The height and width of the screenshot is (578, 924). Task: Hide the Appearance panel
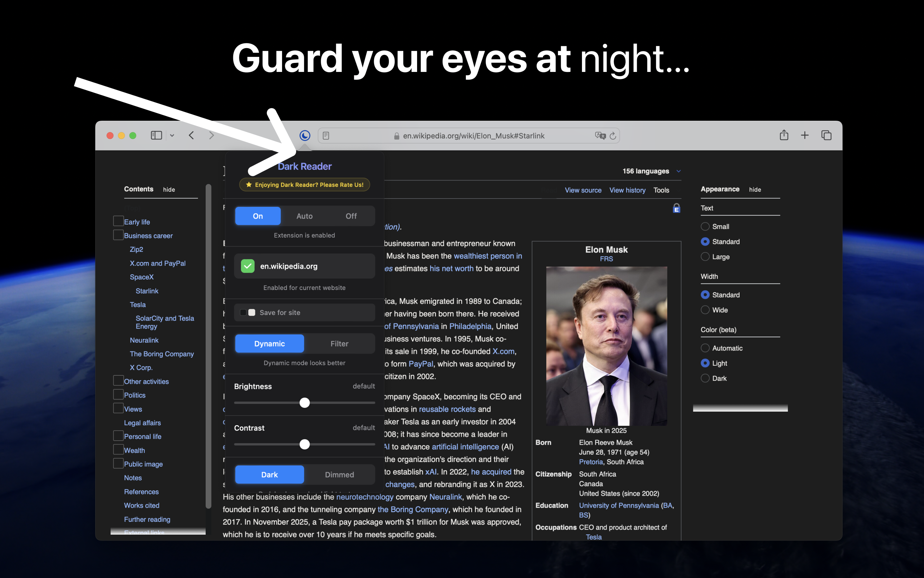[755, 189]
